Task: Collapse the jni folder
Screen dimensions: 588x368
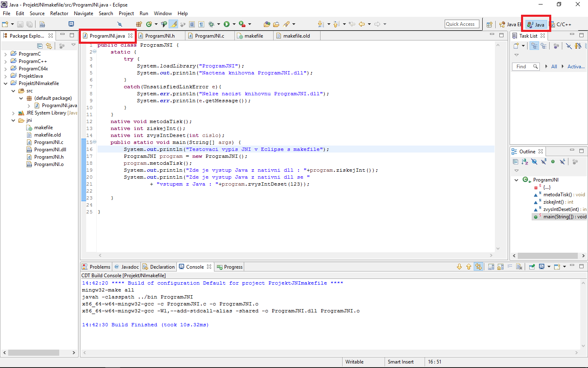Action: pyautogui.click(x=13, y=120)
